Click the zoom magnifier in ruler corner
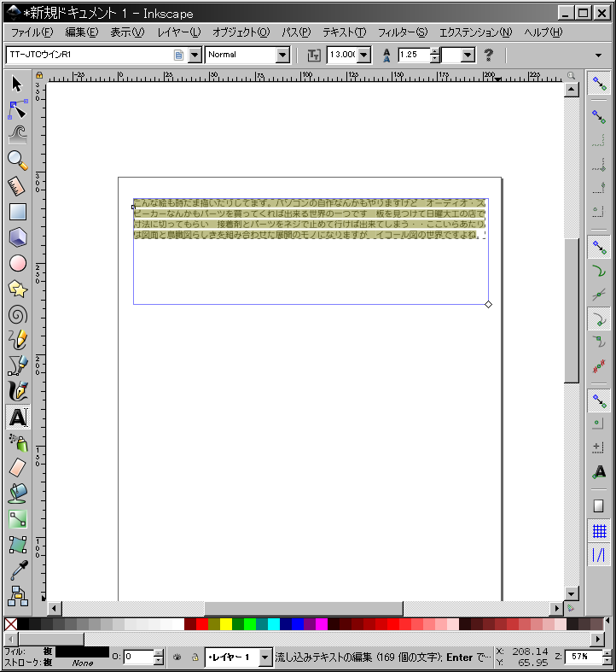Viewport: 616px width, 672px height. point(571,75)
